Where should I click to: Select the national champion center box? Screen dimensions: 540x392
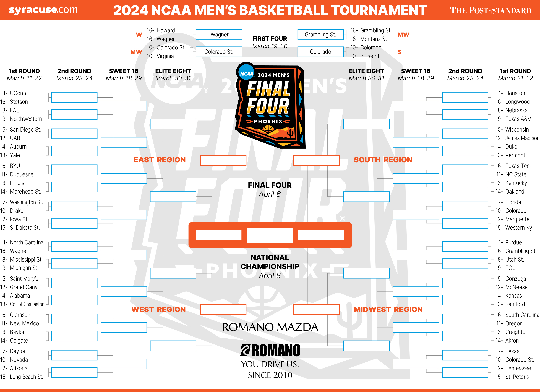(x=270, y=235)
